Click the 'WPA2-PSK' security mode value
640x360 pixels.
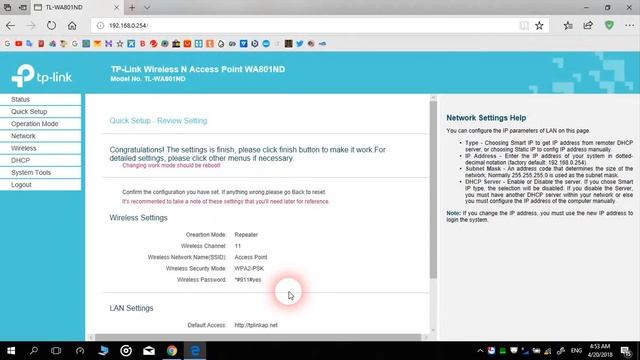[249, 269]
